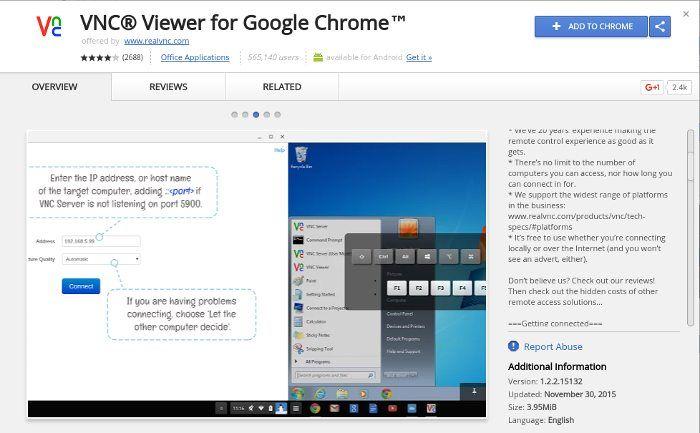The image size is (700, 433).
Task: Click the Google +1 button
Action: point(653,88)
